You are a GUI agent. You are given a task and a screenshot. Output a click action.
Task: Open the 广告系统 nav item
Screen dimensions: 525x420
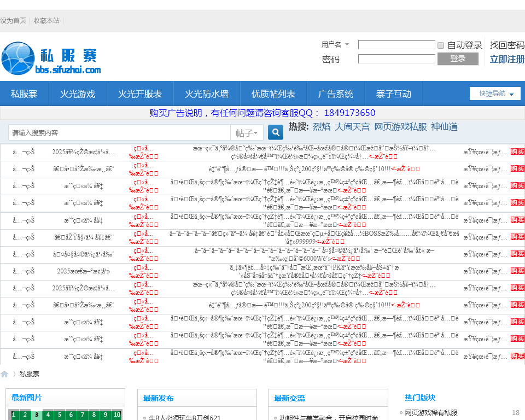click(335, 94)
